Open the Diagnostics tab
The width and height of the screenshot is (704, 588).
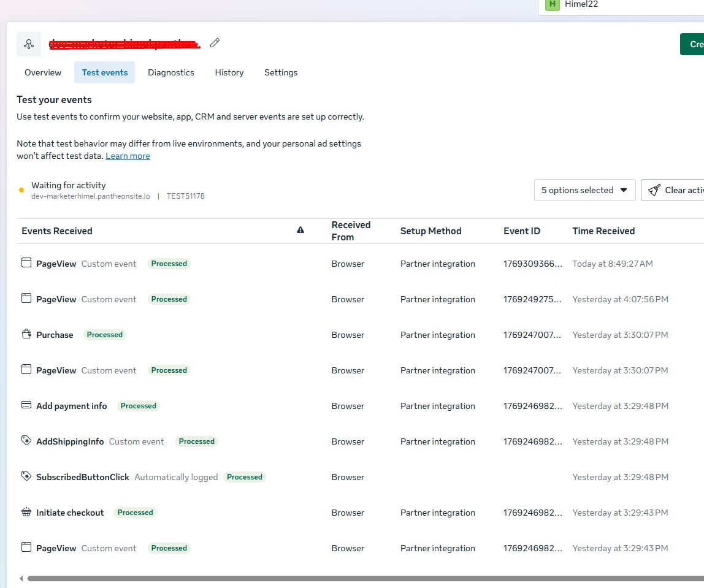[170, 72]
